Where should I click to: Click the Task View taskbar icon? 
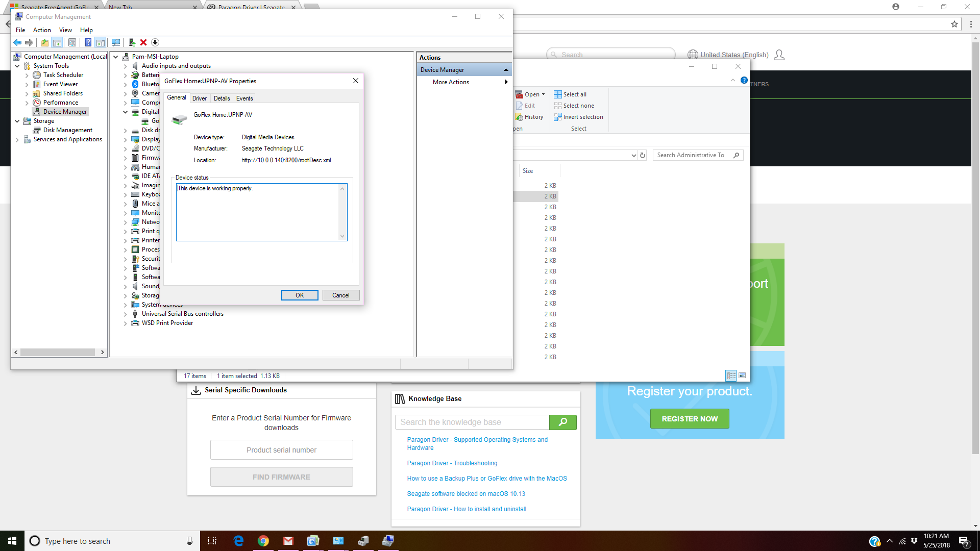[212, 541]
